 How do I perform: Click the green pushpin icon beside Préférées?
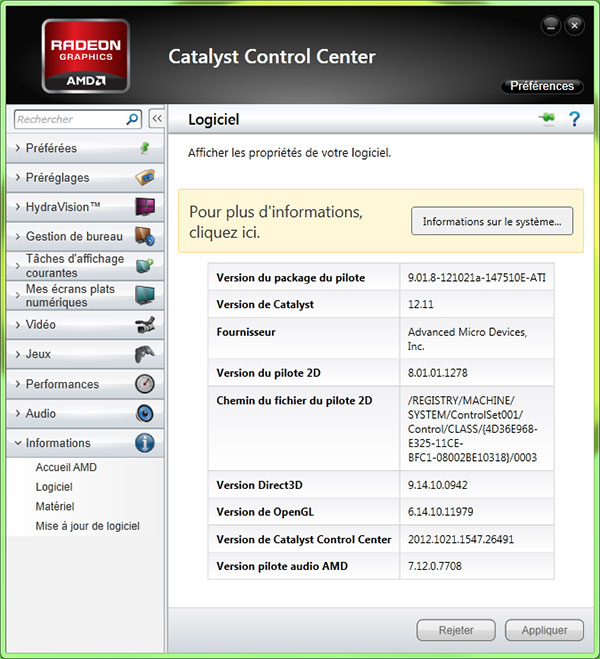145,148
